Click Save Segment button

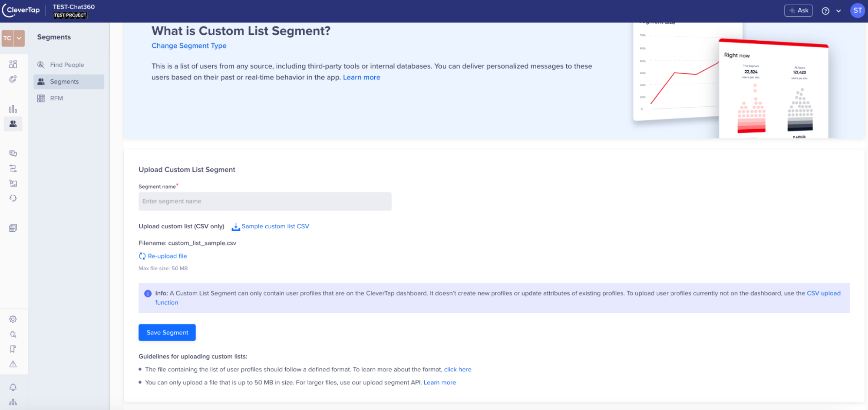tap(167, 332)
